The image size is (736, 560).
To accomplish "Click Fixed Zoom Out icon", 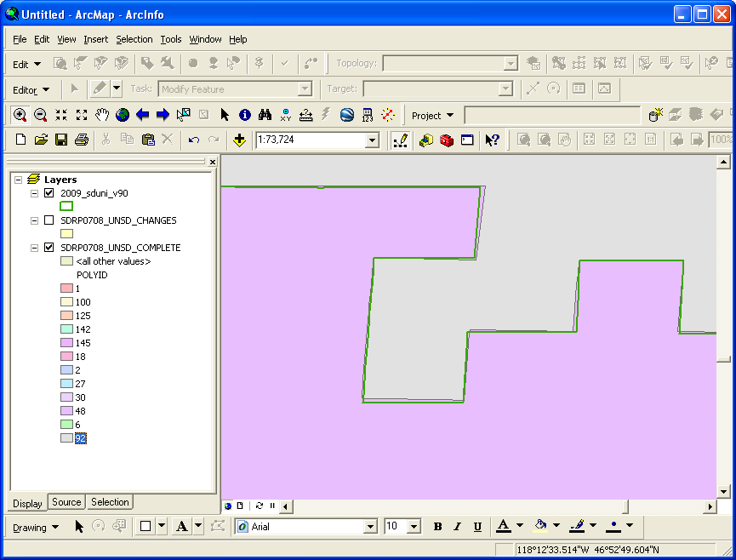I will 82,115.
